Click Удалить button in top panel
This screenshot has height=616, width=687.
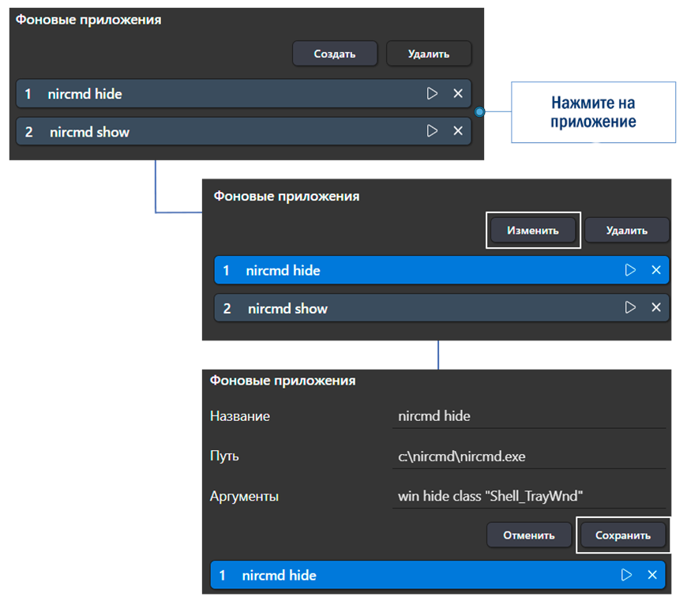pyautogui.click(x=429, y=54)
